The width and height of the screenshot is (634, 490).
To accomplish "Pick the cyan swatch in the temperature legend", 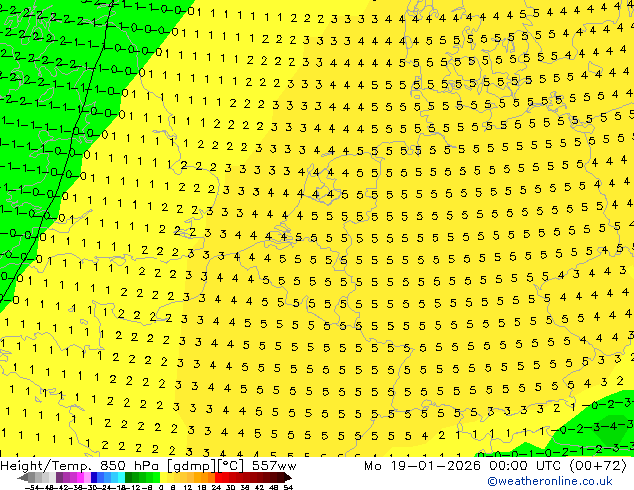I will tap(121, 477).
